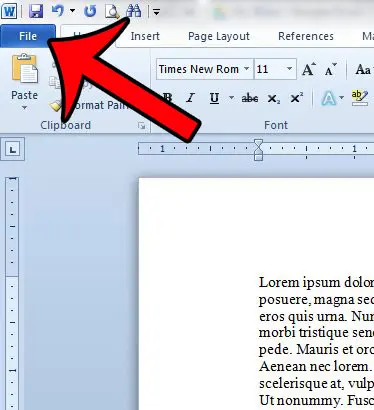Click the line starting "Ut nonummy"

316,400
